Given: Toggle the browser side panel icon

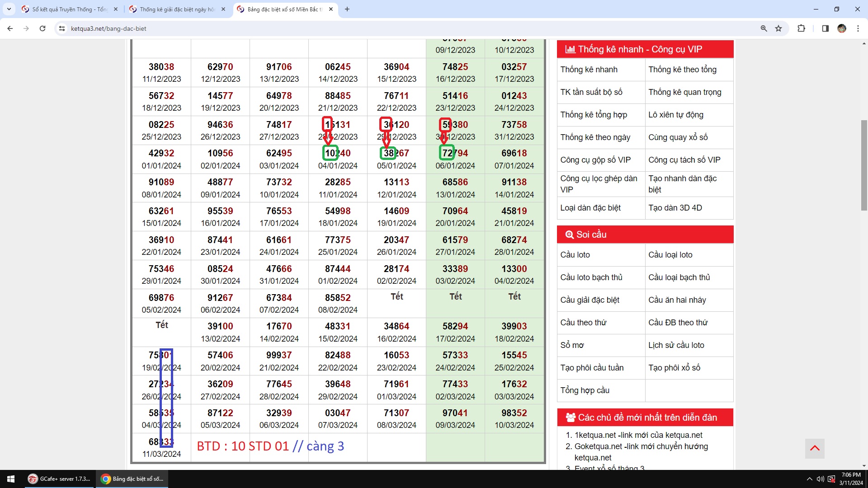Looking at the screenshot, I should tap(825, 28).
